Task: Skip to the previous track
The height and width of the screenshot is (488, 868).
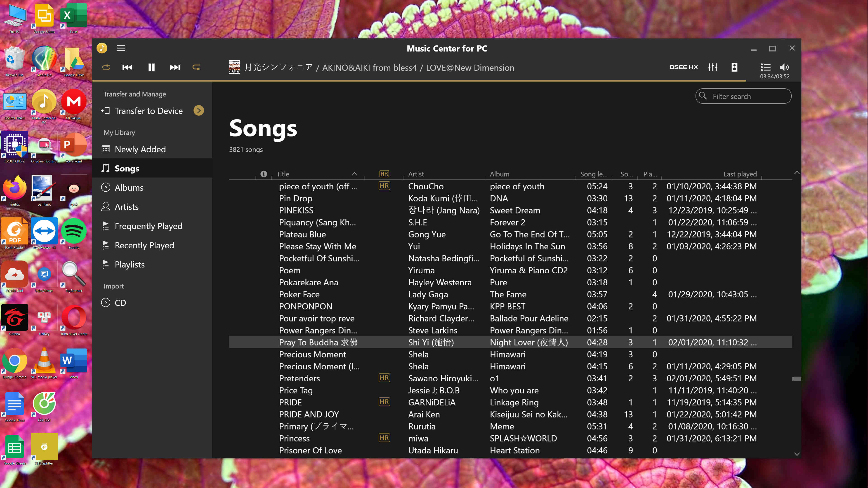Action: 127,67
